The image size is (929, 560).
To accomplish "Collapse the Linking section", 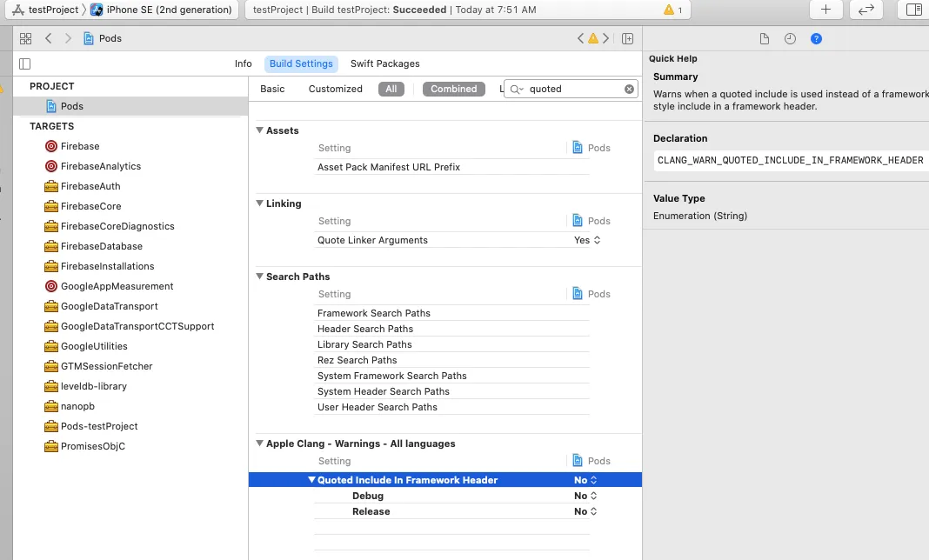I will 259,203.
